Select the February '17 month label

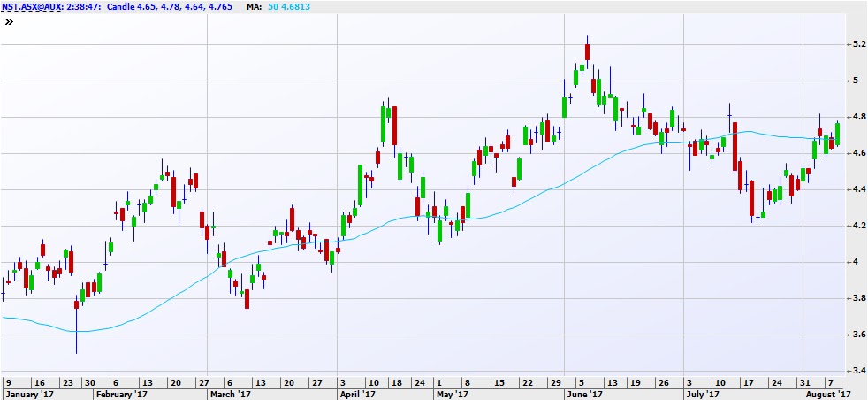(120, 395)
